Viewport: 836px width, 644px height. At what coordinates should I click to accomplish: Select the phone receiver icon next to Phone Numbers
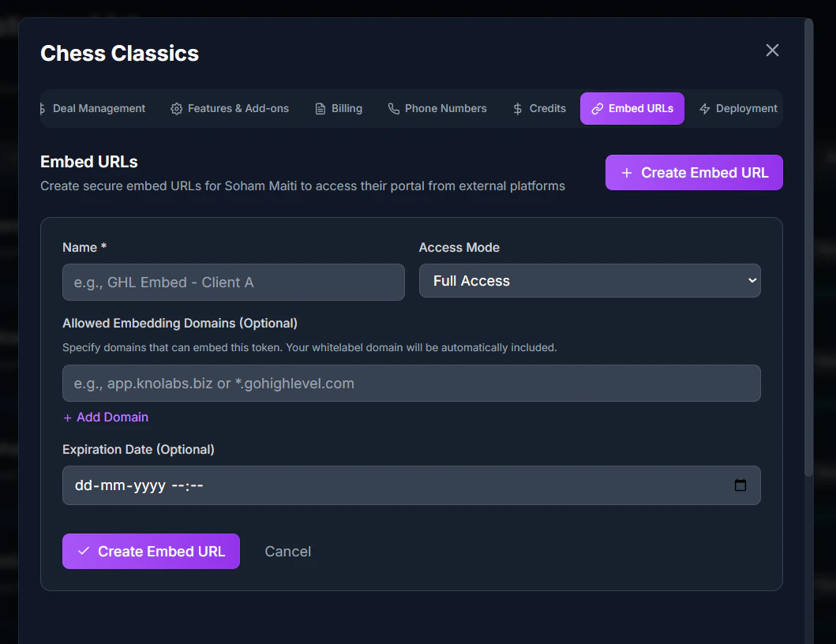pos(392,108)
